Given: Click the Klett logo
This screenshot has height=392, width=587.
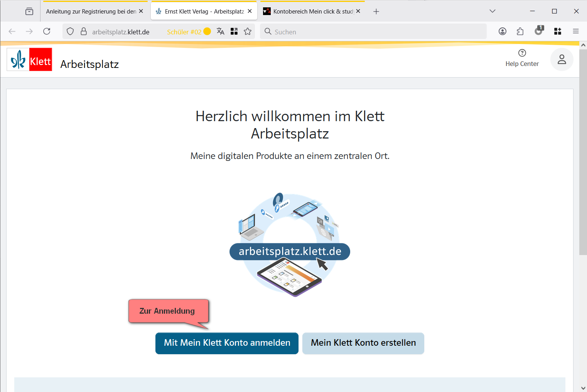Looking at the screenshot, I should (30, 60).
